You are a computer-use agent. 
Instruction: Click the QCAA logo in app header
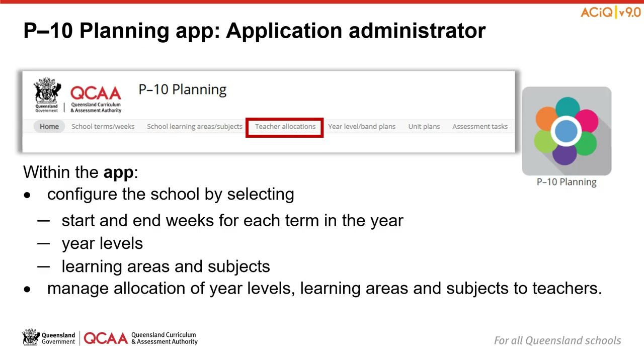[96, 100]
